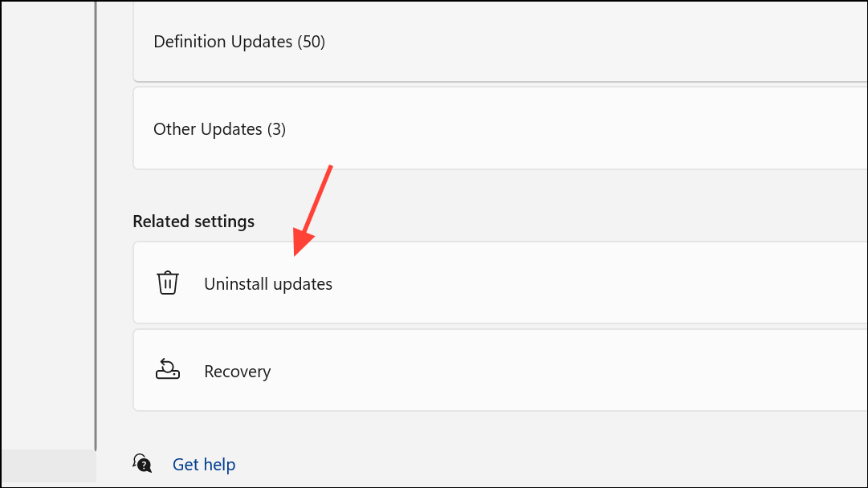Click the "Uninstall updates" text label

tap(268, 284)
